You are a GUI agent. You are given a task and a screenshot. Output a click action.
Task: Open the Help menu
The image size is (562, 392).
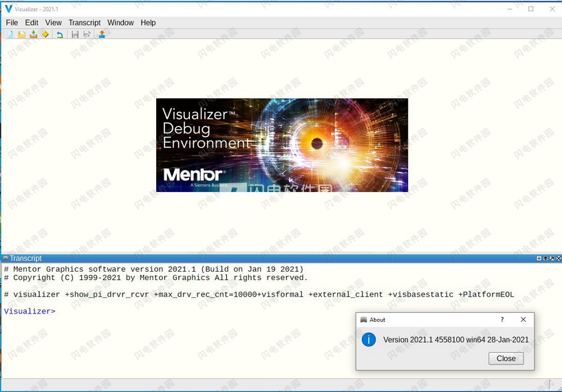pos(148,23)
